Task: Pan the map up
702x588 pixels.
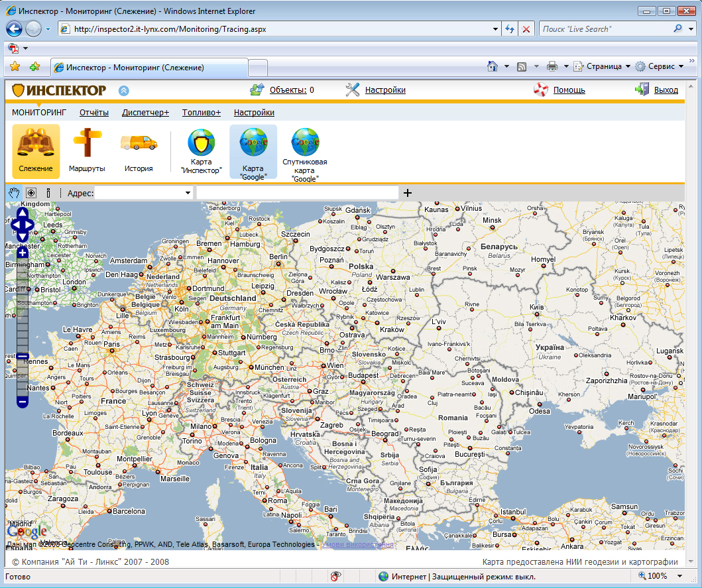Action: pos(23,213)
